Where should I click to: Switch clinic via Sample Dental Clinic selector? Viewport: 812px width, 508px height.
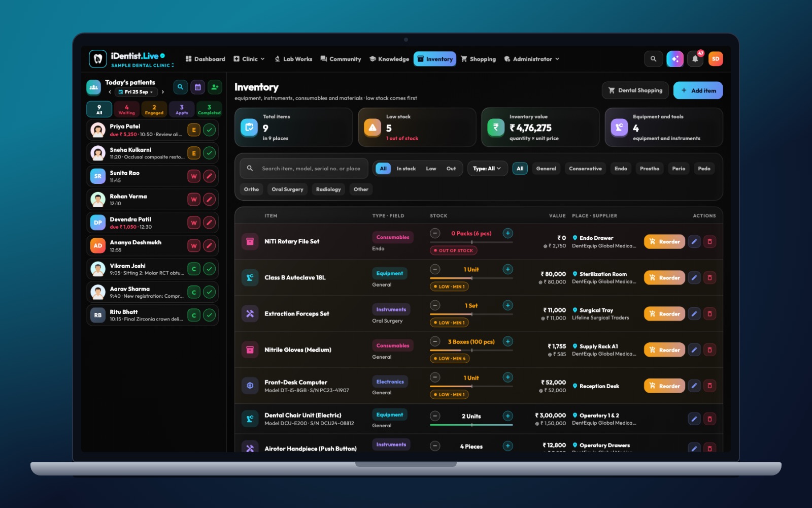pyautogui.click(x=143, y=66)
